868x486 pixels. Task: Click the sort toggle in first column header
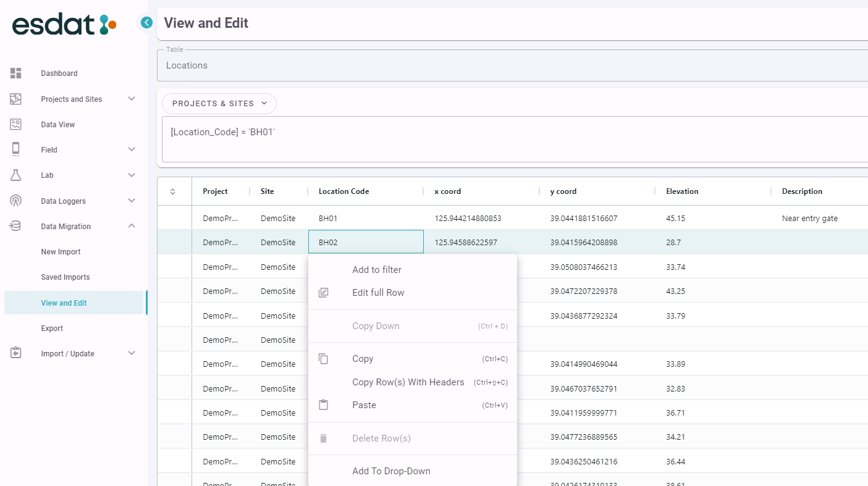pyautogui.click(x=173, y=191)
